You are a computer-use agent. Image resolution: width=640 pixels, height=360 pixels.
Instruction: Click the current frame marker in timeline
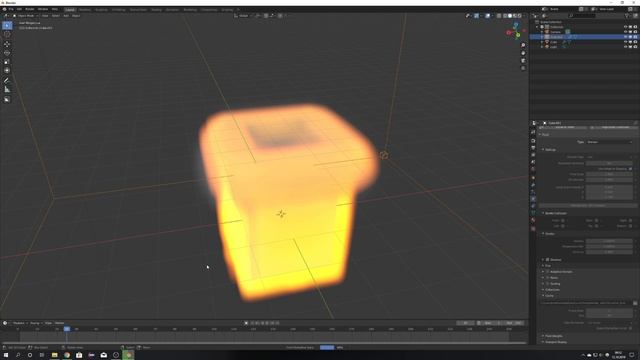(x=67, y=329)
